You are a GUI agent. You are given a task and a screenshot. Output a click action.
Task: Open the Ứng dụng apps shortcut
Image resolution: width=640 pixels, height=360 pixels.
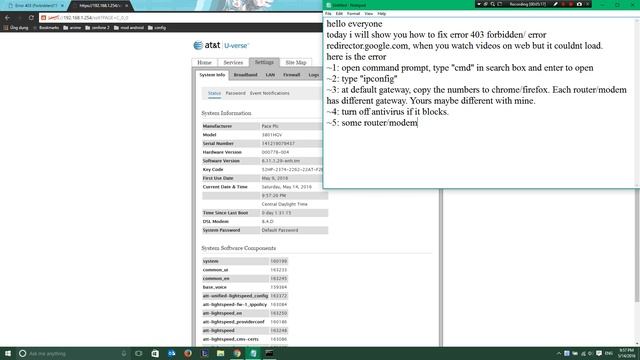[16, 28]
